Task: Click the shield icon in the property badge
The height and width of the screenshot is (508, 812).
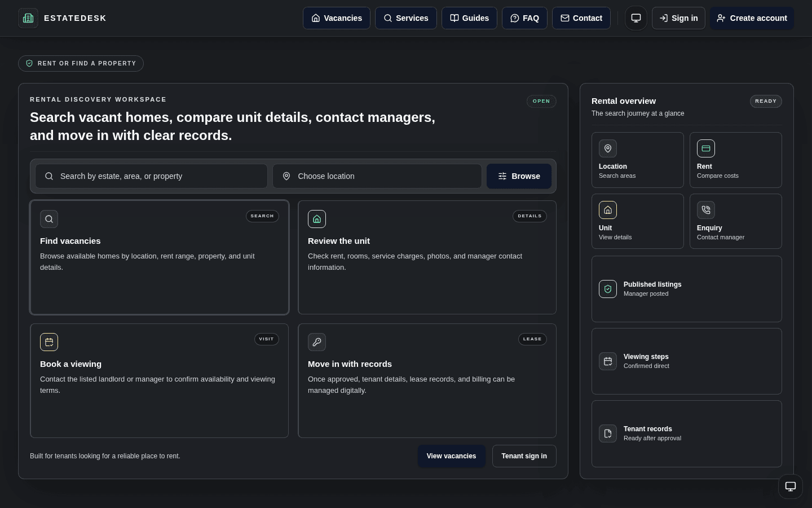Action: pos(29,63)
